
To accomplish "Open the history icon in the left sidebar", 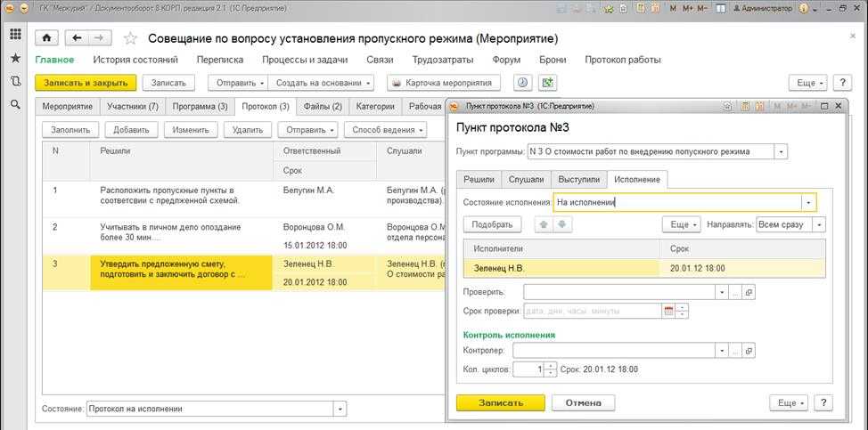I will point(15,81).
